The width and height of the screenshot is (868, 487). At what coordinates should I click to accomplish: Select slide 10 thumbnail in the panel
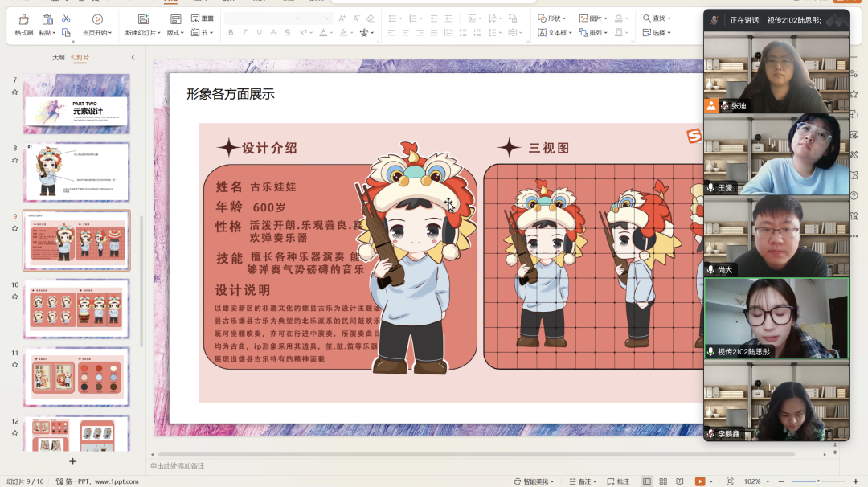point(76,309)
